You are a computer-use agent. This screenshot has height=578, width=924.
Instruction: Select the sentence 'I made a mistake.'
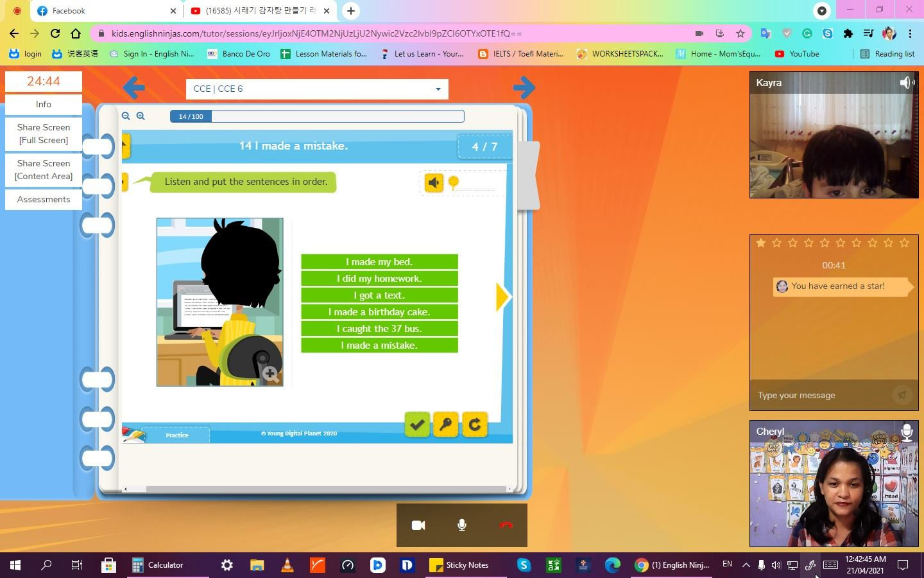click(379, 346)
